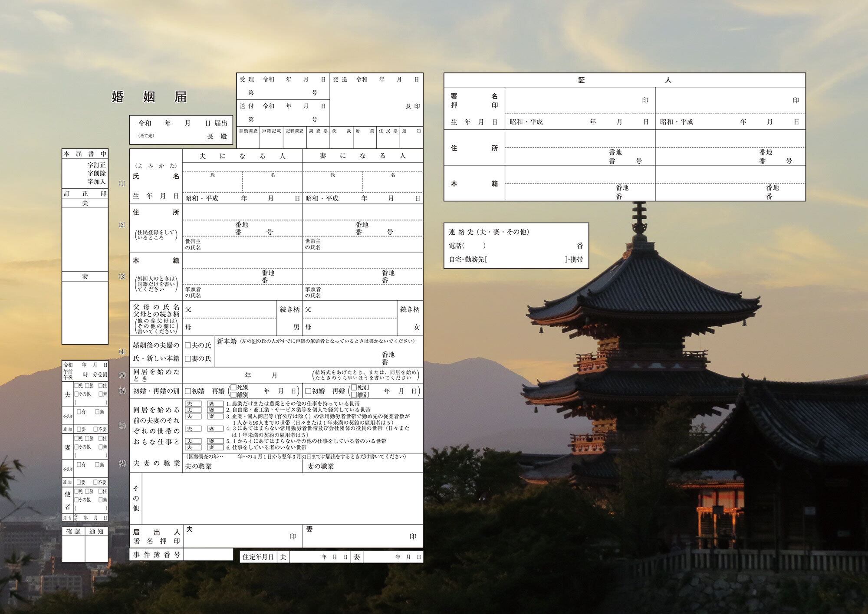Check wife's 離別 remarriage checkbox
Viewport: 868px width, 614px height.
[354, 395]
